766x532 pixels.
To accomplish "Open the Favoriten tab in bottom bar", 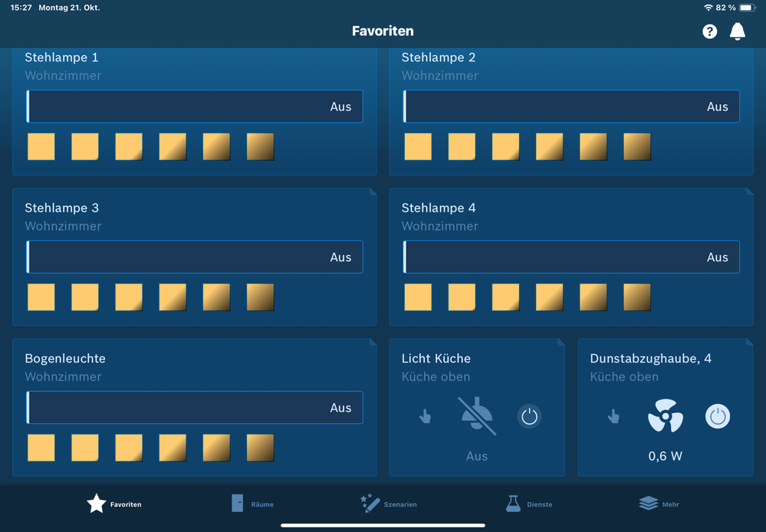I will [x=113, y=504].
